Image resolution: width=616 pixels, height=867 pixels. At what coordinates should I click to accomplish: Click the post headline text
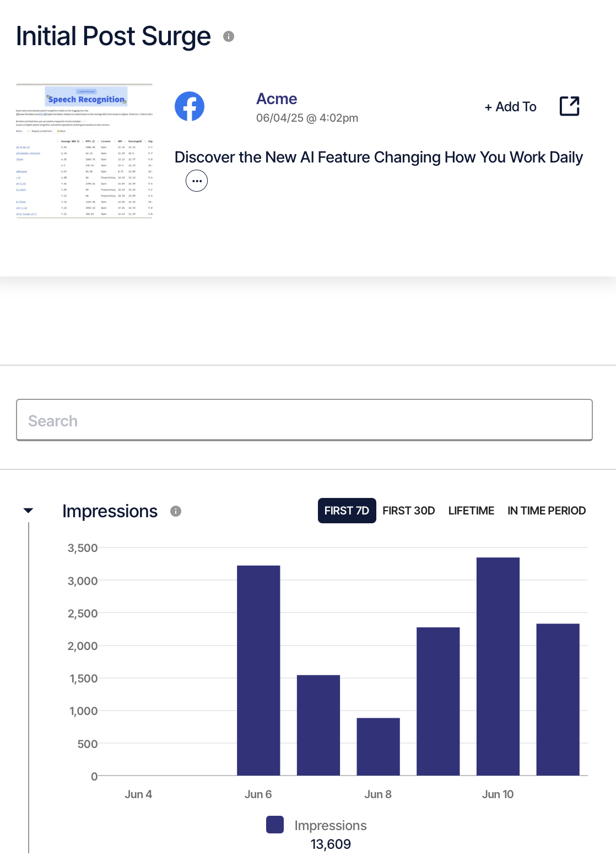coord(379,157)
